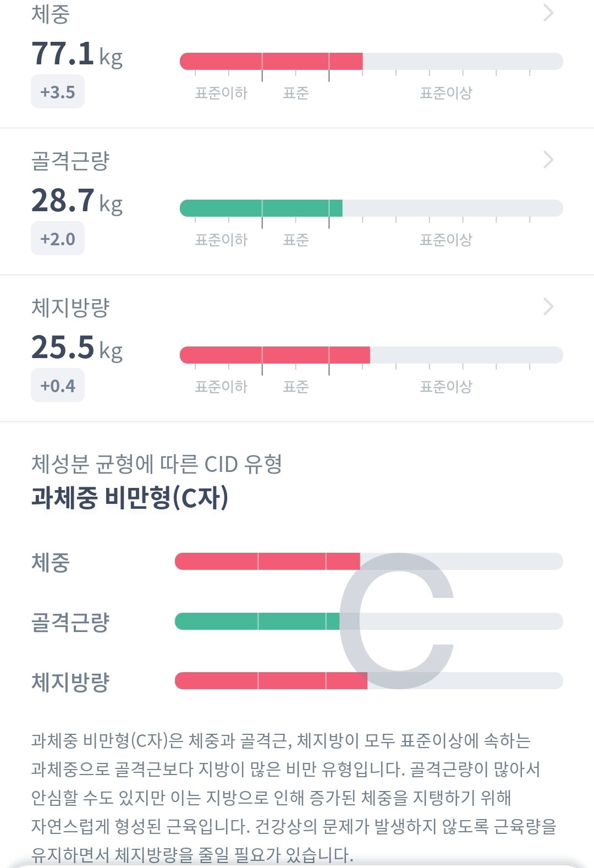Click the 77.1 kg weight value
Viewport: 594px width, 868px height.
pos(77,54)
